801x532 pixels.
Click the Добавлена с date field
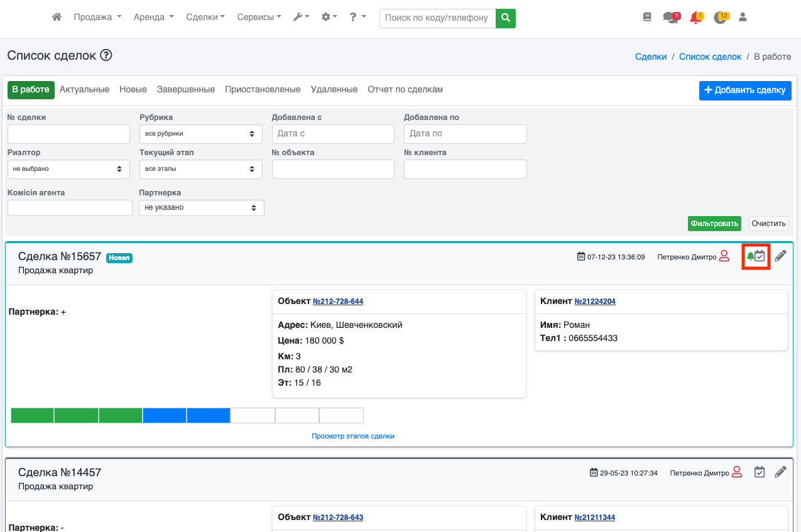(x=333, y=134)
